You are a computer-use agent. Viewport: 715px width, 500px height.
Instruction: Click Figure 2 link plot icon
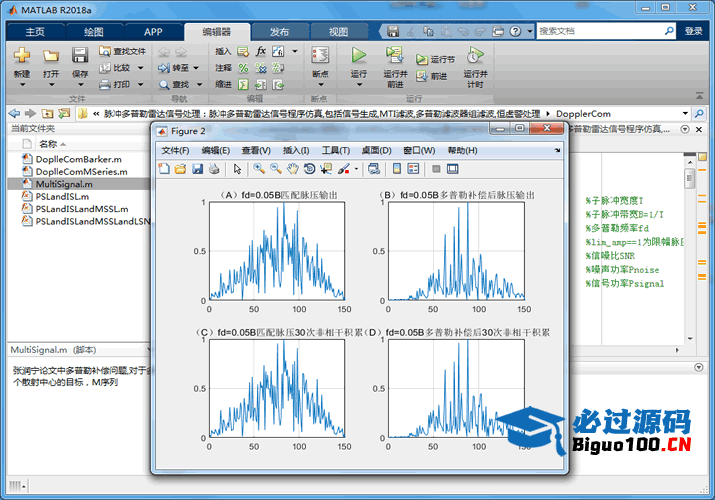[x=374, y=169]
